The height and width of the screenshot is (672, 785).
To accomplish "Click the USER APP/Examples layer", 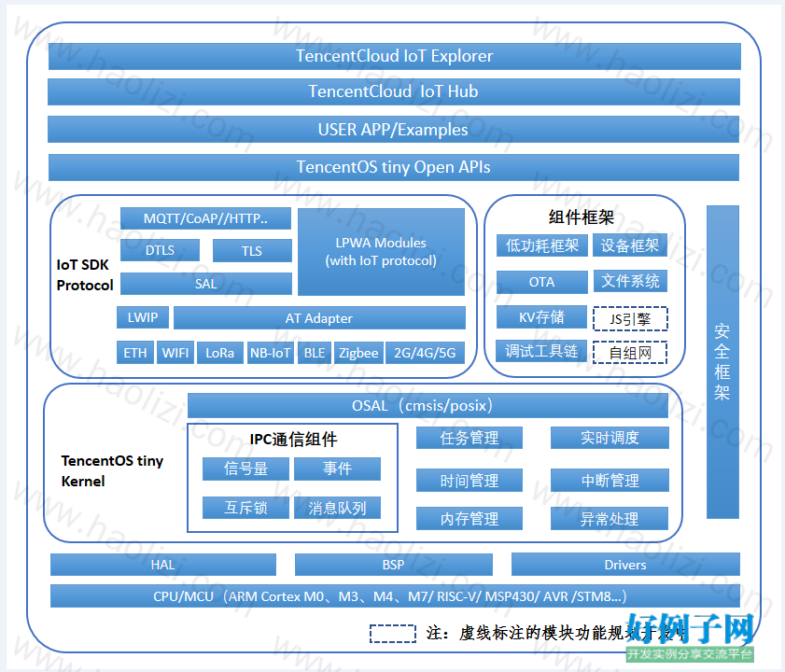I will [394, 130].
